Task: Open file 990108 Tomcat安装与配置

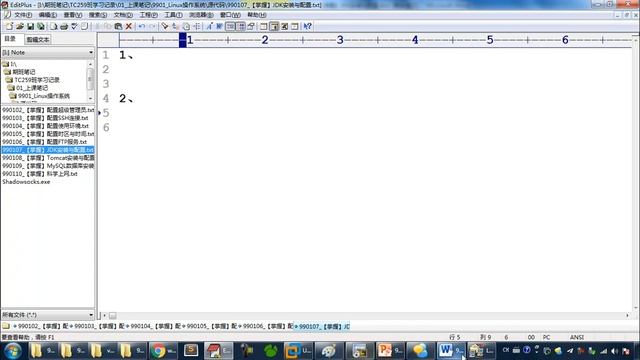Action: (48, 158)
